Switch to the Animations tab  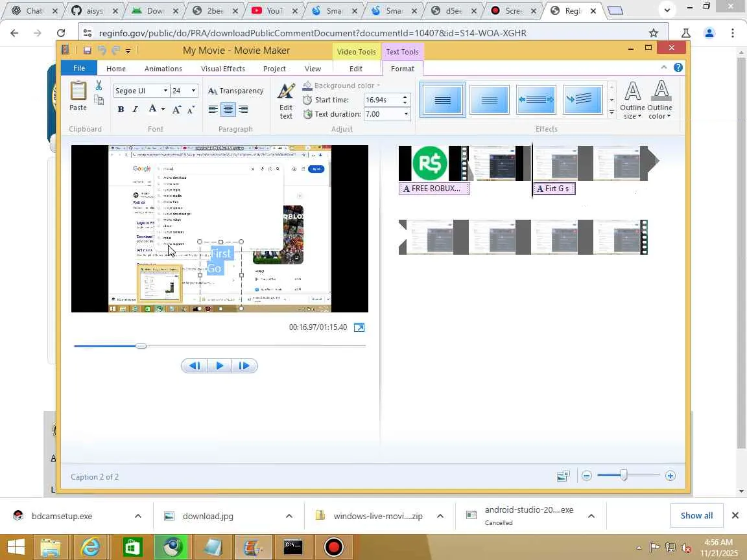(163, 69)
